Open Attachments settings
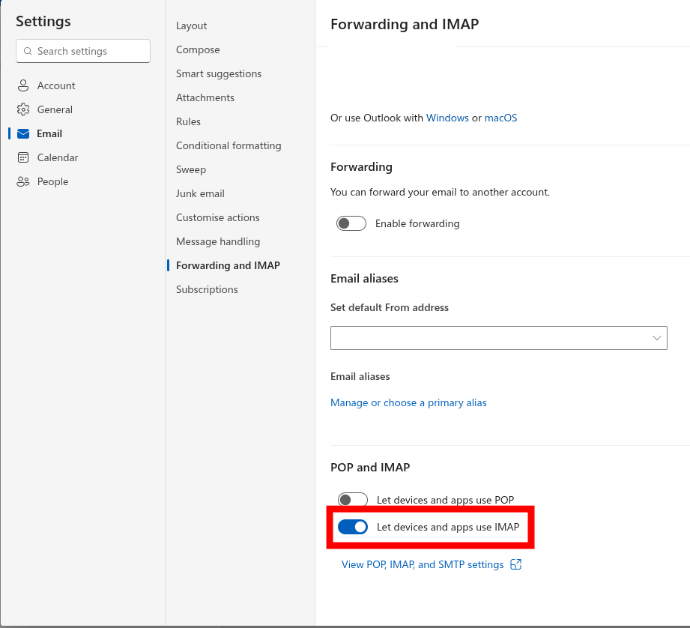 click(205, 98)
